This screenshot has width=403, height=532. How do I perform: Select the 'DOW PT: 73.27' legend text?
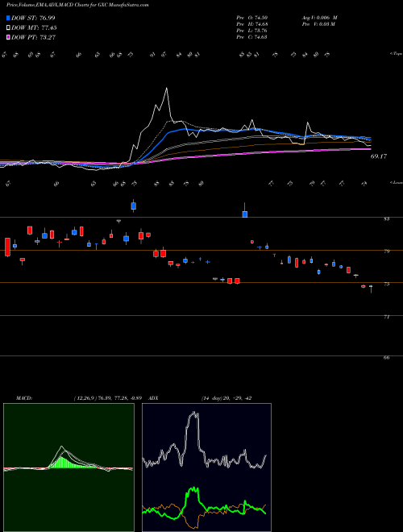point(34,37)
